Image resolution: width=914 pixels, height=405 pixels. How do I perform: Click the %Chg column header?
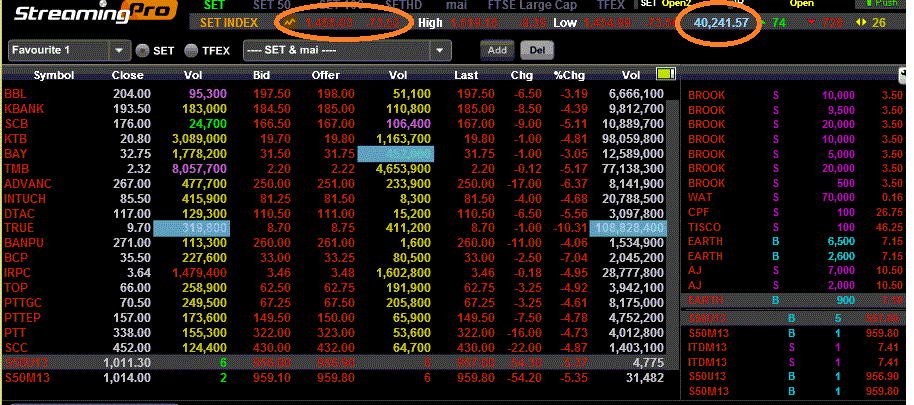tap(569, 75)
